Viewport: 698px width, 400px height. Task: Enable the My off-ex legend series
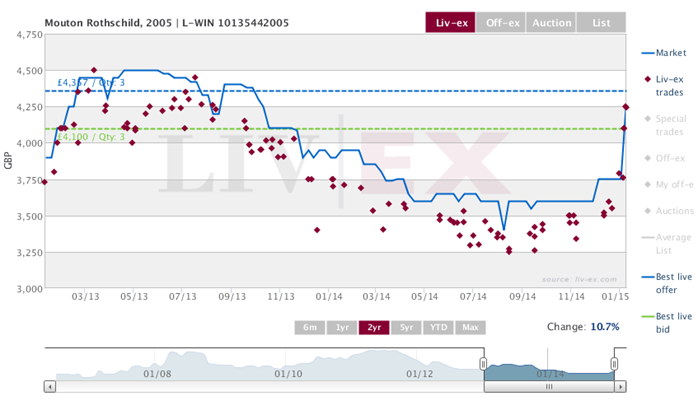point(668,185)
